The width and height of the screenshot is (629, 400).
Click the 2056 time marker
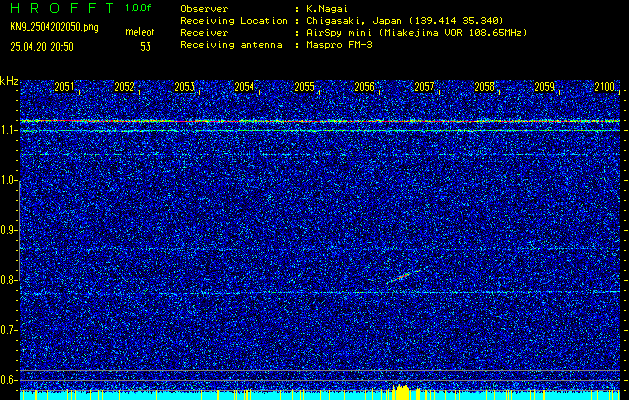pyautogui.click(x=364, y=87)
